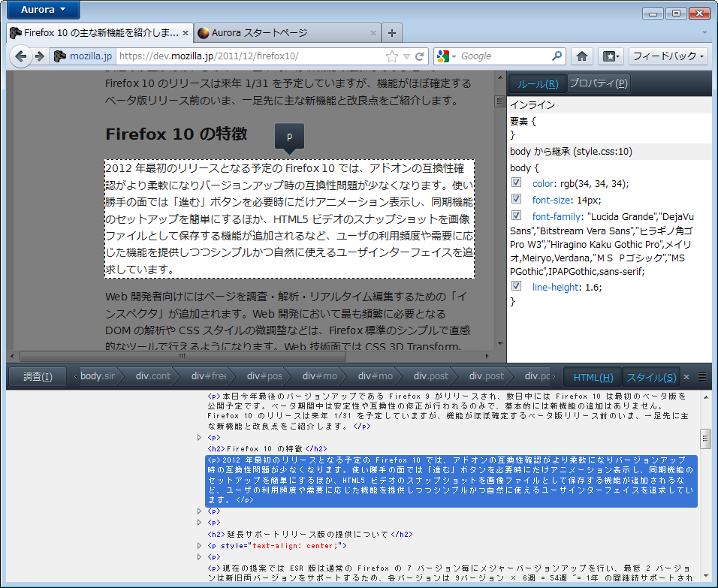Switch to the Aurora スタートページ tab
718x588 pixels.
tap(288, 33)
